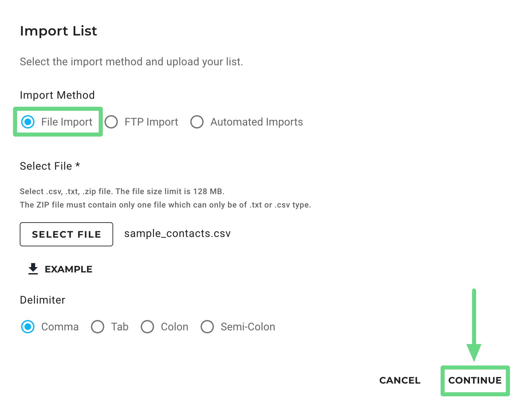Screen dimensions: 532x406
Task: Select the Colon delimiter option
Action: pyautogui.click(x=147, y=327)
